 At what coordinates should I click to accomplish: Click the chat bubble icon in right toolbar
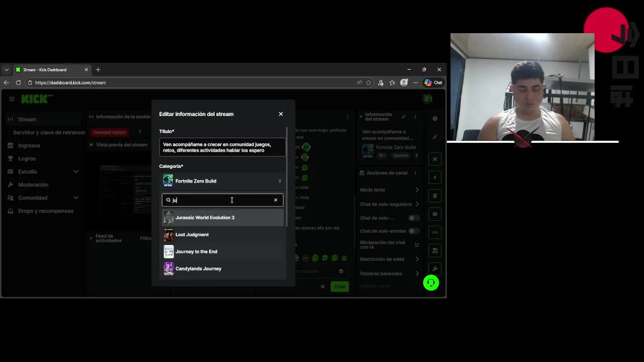[435, 214]
